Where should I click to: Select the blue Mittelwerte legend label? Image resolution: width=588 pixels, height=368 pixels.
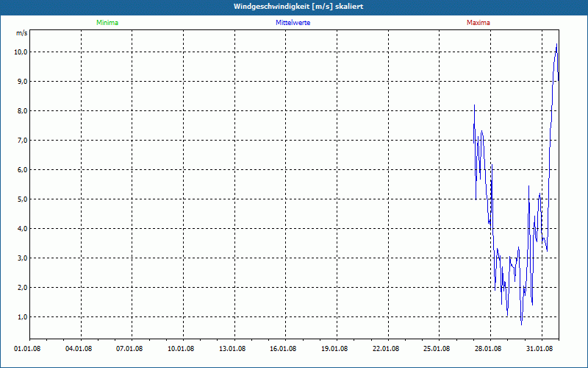point(293,23)
